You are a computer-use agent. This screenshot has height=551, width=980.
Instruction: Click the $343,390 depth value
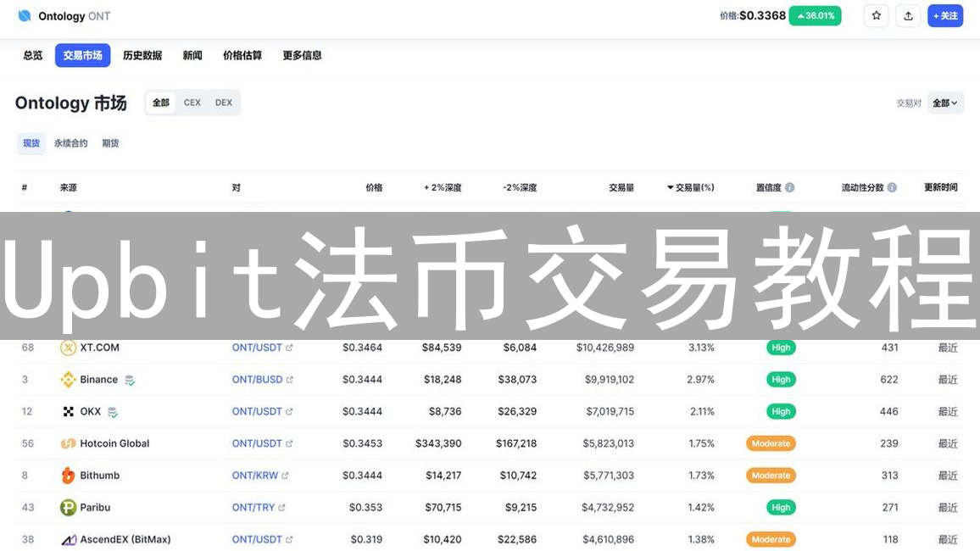pos(438,443)
